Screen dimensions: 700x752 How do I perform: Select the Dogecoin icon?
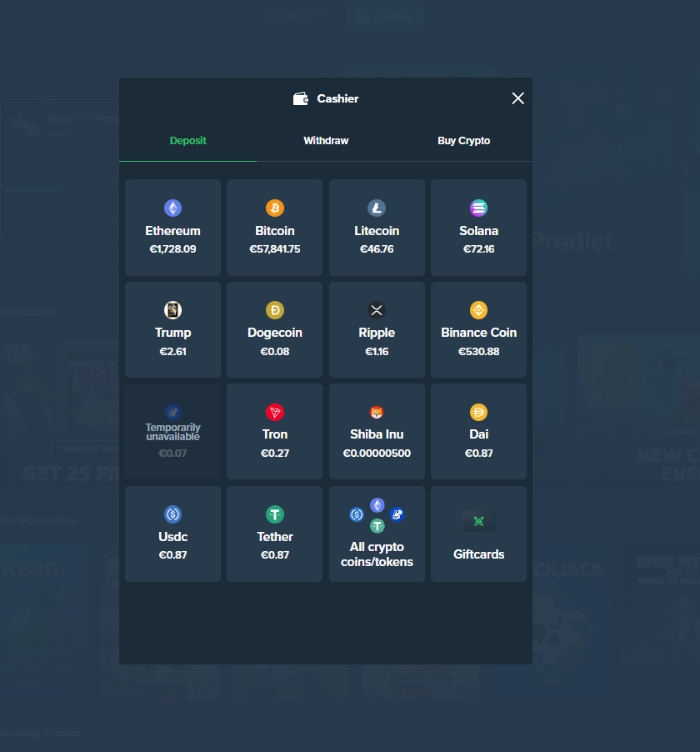pyautogui.click(x=274, y=309)
